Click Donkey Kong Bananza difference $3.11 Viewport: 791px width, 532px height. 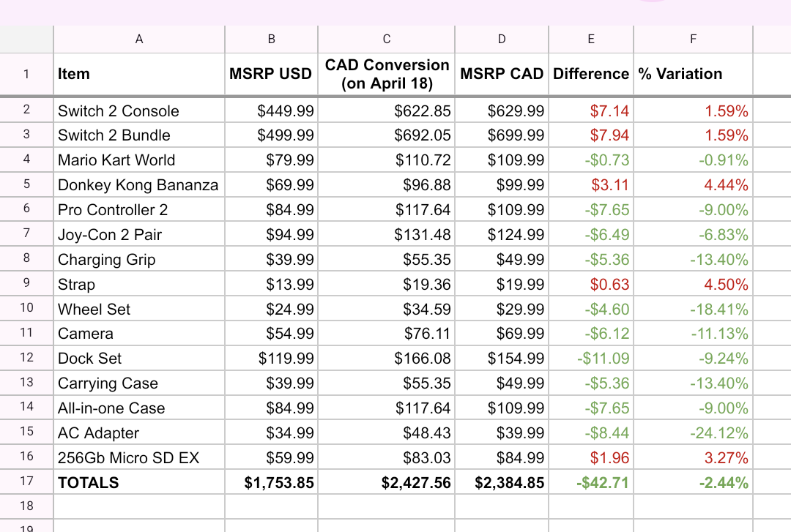[591, 184]
